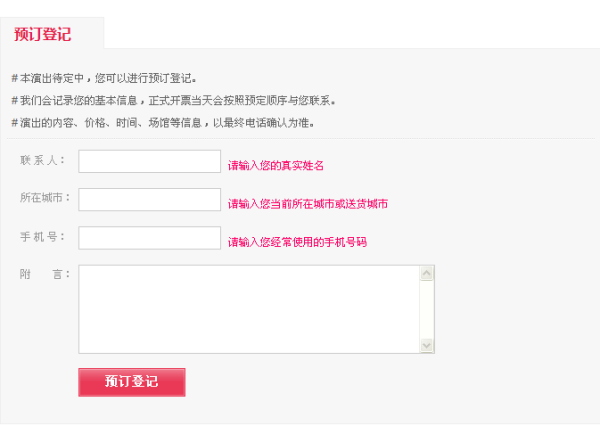Click the notice line 我们会记录您的基本信息

pyautogui.click(x=174, y=100)
